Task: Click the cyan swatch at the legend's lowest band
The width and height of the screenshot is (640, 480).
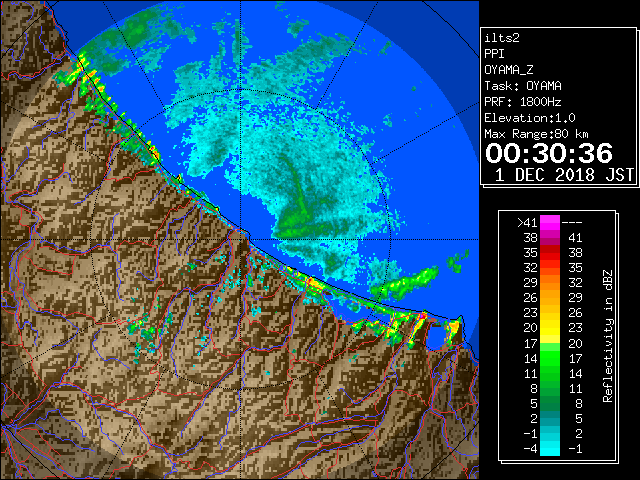Action: coord(550,448)
